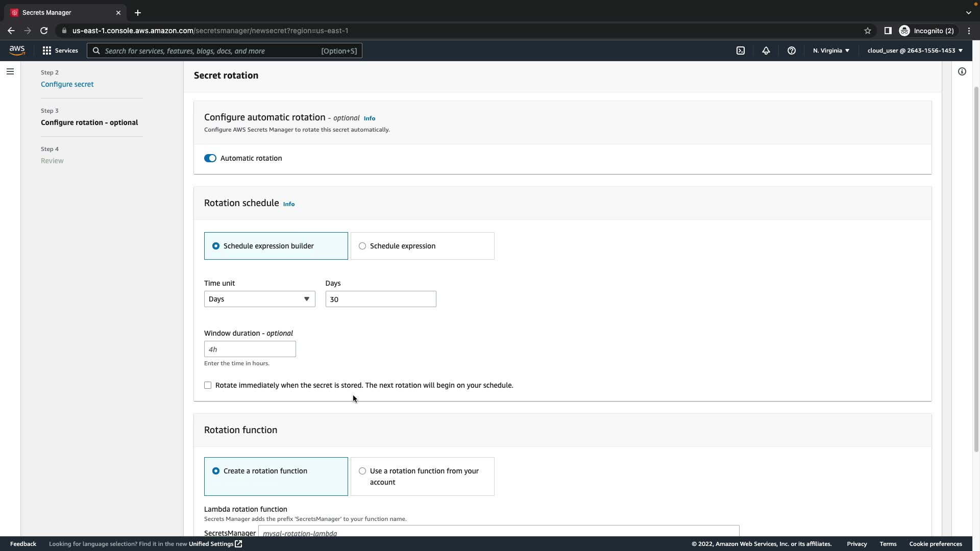Expand the cloud_user account menu
The height and width of the screenshot is (551, 980).
915,51
